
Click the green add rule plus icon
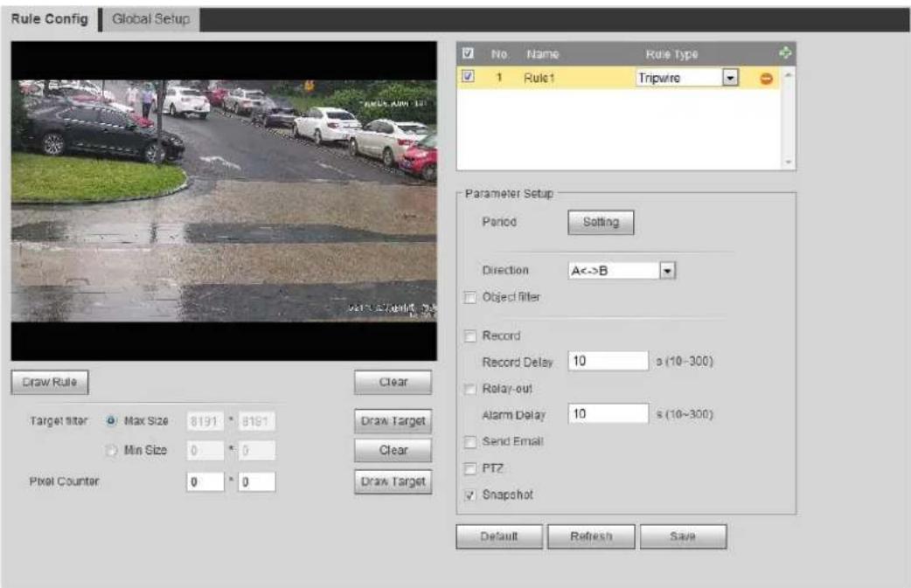[x=785, y=52]
